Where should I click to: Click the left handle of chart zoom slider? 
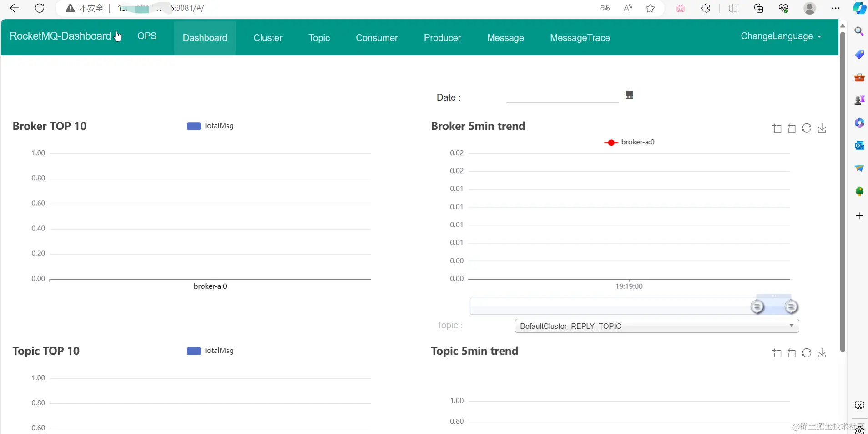click(x=757, y=307)
